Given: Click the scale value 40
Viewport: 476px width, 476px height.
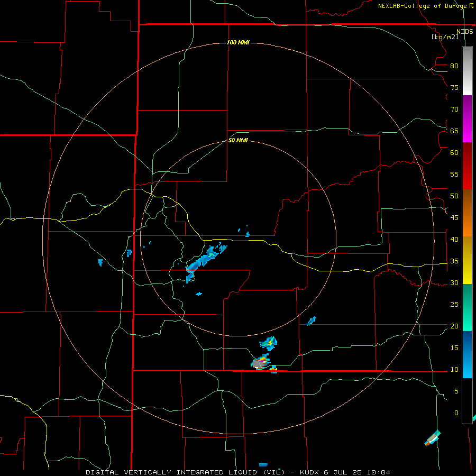Looking at the screenshot, I should pos(454,239).
